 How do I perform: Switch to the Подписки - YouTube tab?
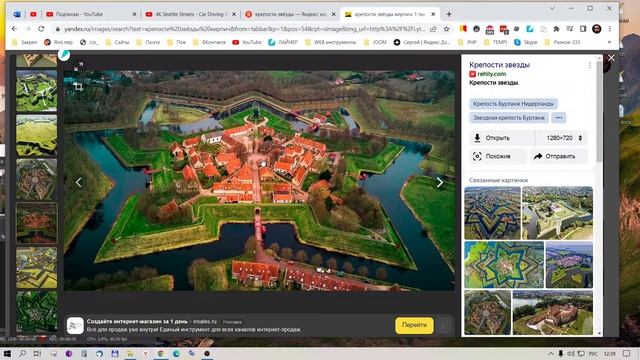pyautogui.click(x=91, y=14)
